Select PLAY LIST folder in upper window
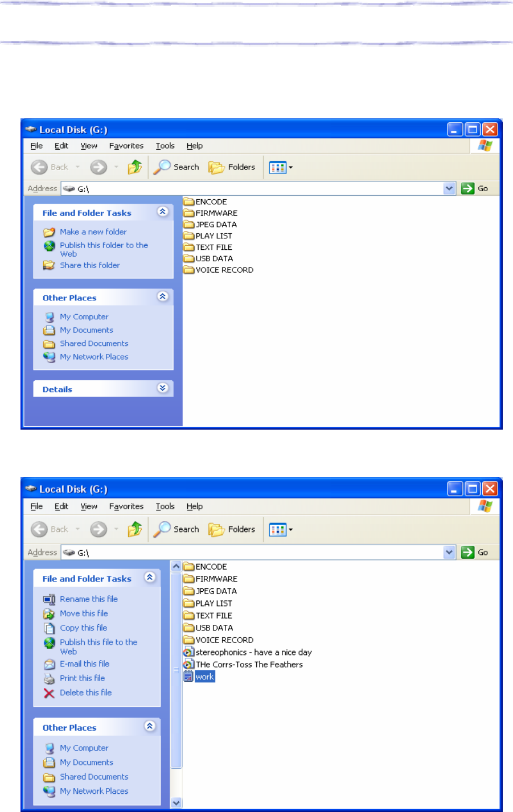513x812 pixels. tap(208, 236)
